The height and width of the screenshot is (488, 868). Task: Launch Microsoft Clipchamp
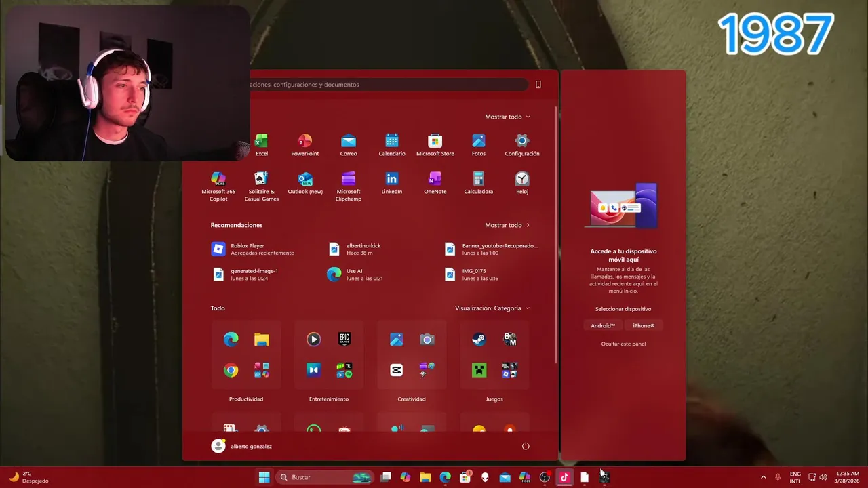349,186
